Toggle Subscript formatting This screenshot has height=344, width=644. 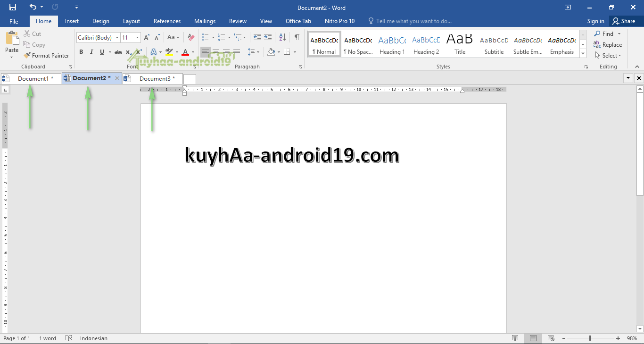pyautogui.click(x=129, y=52)
